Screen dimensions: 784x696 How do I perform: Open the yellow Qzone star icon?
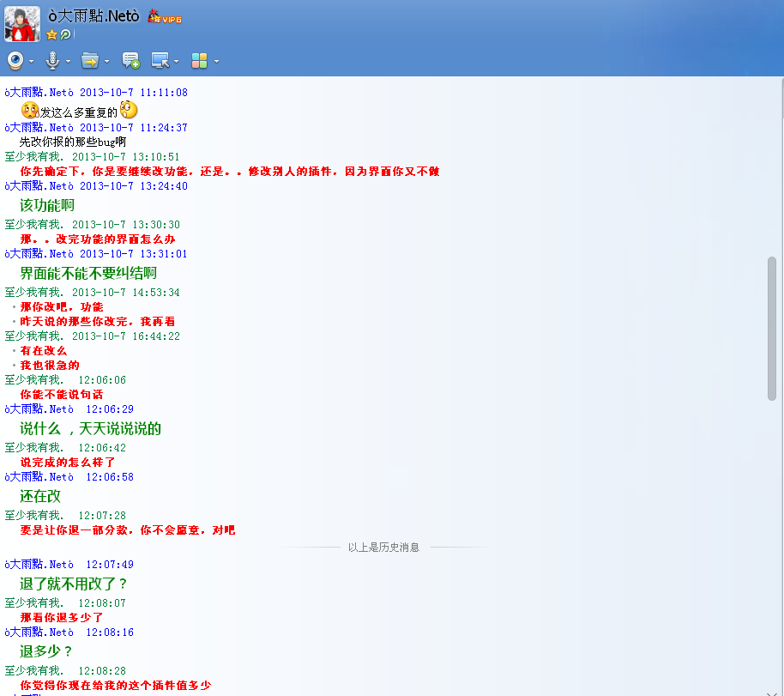tap(51, 34)
